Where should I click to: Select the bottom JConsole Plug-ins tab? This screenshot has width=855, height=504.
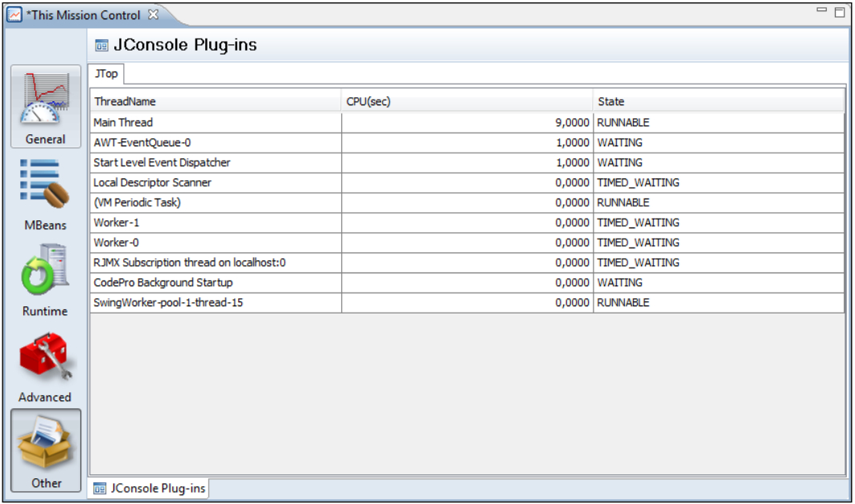149,488
